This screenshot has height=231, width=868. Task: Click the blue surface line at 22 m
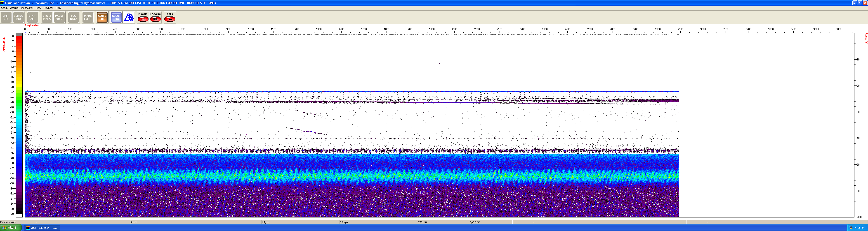(352, 91)
